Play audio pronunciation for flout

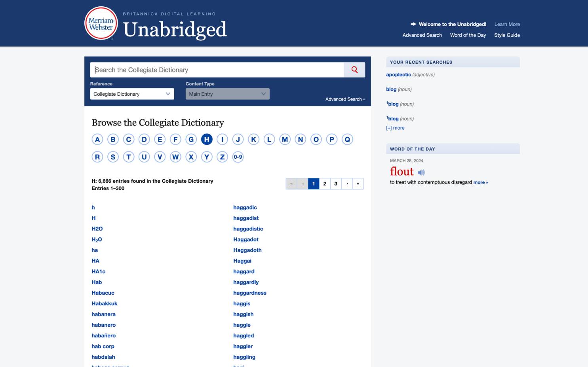[421, 172]
